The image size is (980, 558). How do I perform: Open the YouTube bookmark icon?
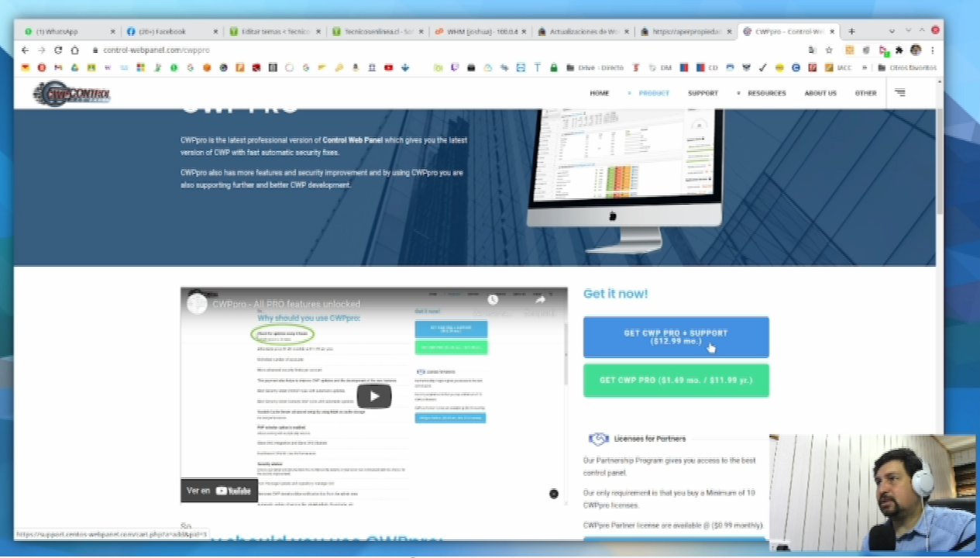[388, 67]
